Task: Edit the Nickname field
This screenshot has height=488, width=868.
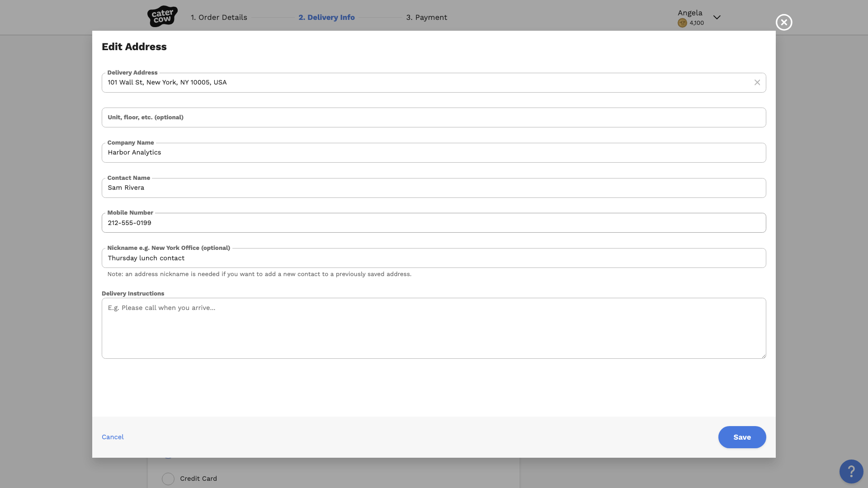Action: [434, 258]
